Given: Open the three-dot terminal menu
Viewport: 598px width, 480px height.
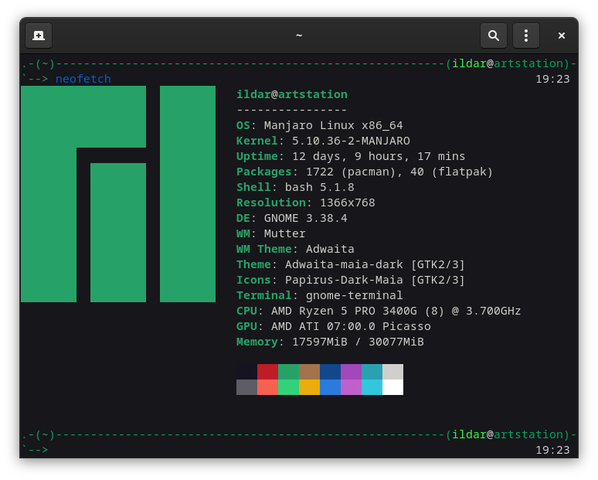Looking at the screenshot, I should pos(526,35).
